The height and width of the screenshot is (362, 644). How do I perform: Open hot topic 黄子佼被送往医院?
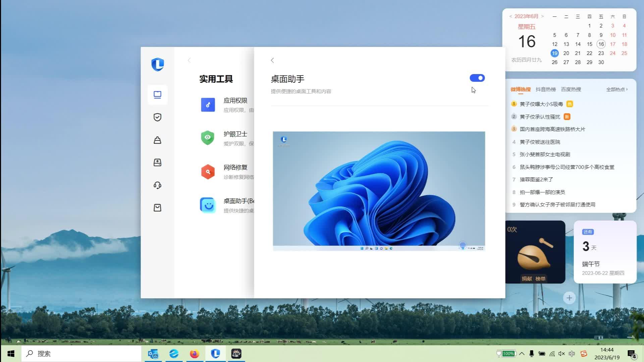[540, 142]
